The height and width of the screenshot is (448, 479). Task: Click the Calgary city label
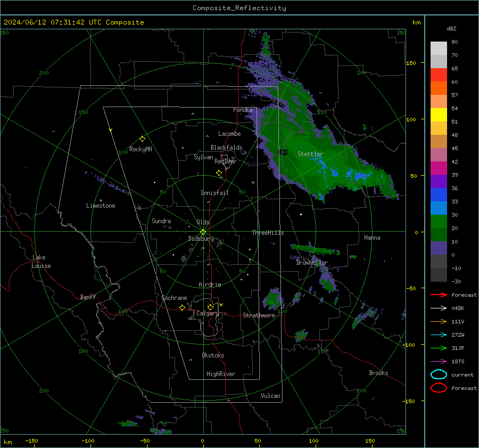click(208, 313)
